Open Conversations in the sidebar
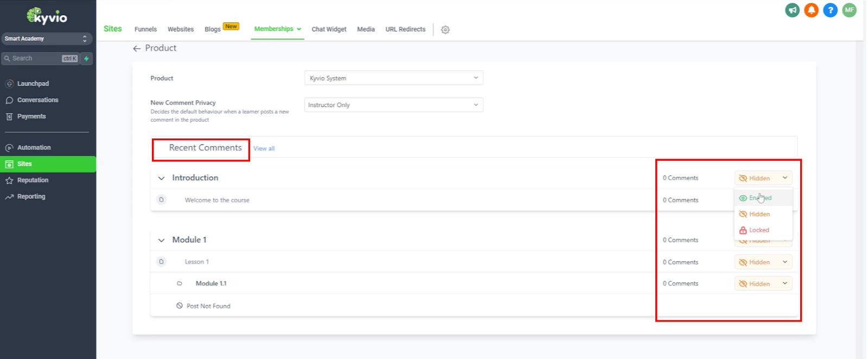Viewport: 868px width, 359px height. point(37,100)
